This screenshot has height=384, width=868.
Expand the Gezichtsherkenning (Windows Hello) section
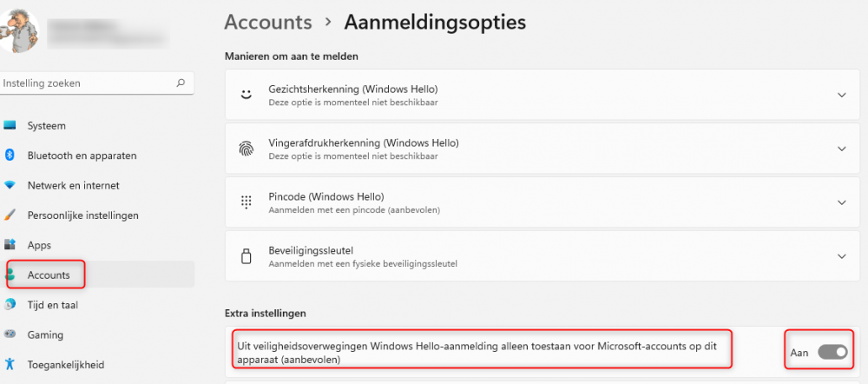841,95
